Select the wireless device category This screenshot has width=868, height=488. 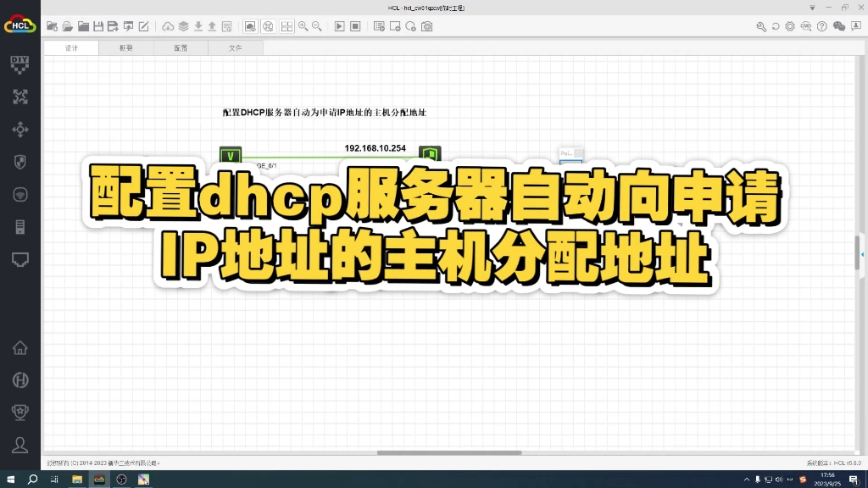pyautogui.click(x=19, y=194)
